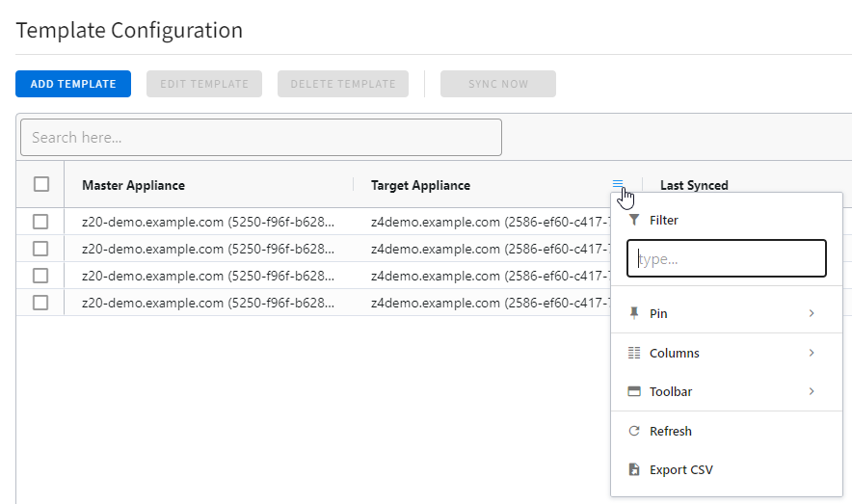Click the Filter funnel icon
852x504 pixels.
[x=633, y=220]
